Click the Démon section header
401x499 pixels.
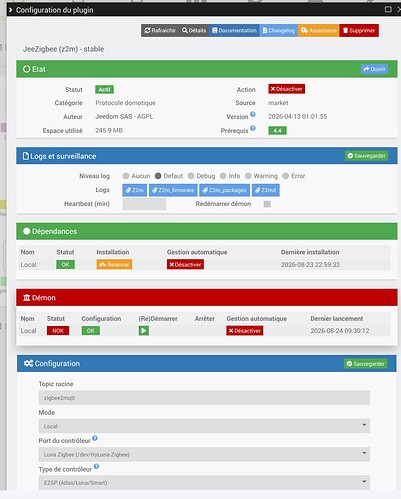207,297
